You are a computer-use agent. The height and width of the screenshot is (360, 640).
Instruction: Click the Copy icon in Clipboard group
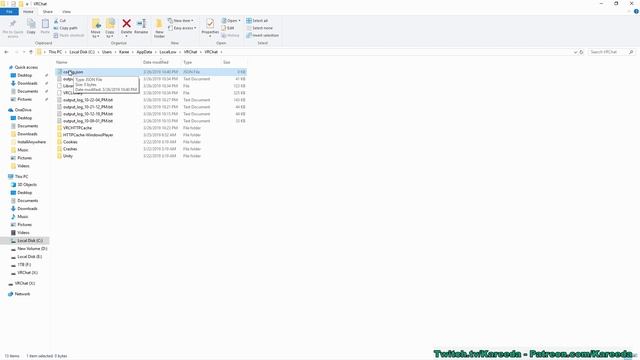click(x=31, y=24)
